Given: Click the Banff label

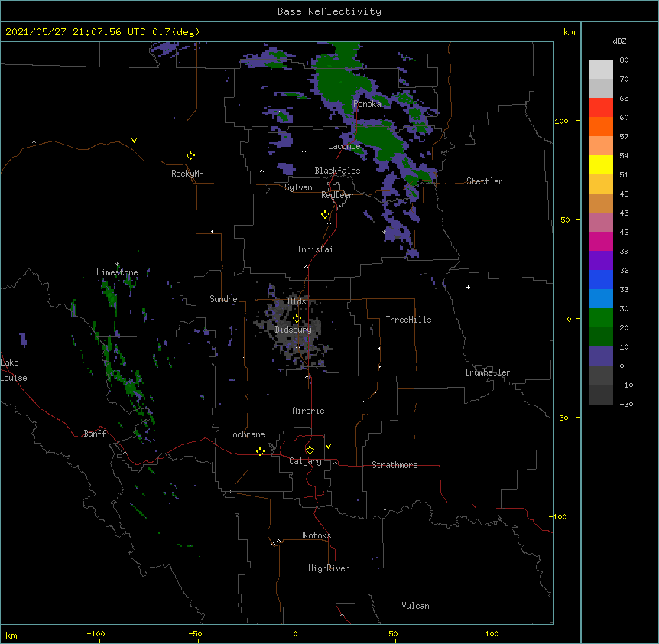Looking at the screenshot, I should 95,434.
